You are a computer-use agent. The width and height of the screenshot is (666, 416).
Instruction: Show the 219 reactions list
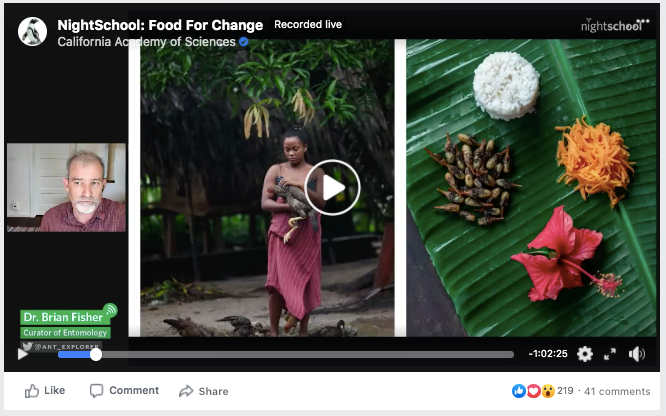pos(565,391)
